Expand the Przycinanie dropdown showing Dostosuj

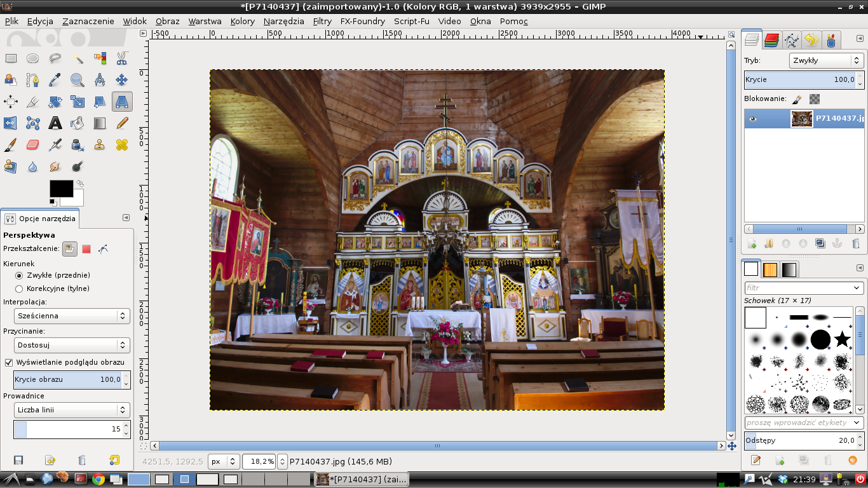coord(72,345)
